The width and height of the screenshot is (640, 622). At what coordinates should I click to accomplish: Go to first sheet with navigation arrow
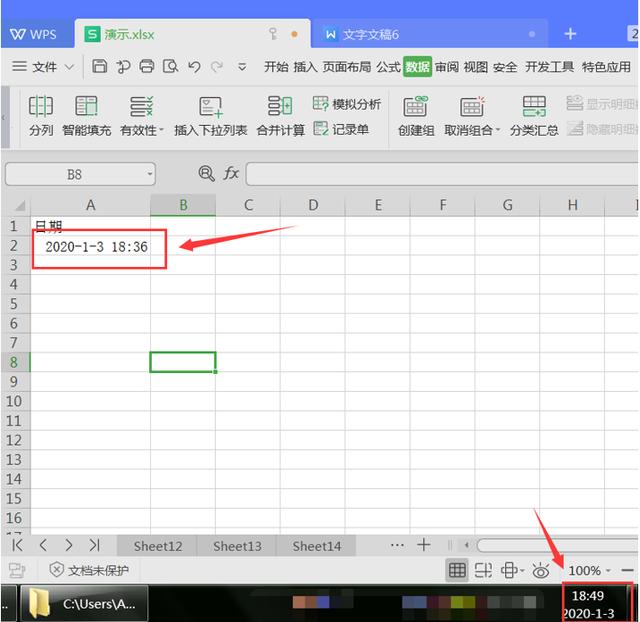click(18, 545)
